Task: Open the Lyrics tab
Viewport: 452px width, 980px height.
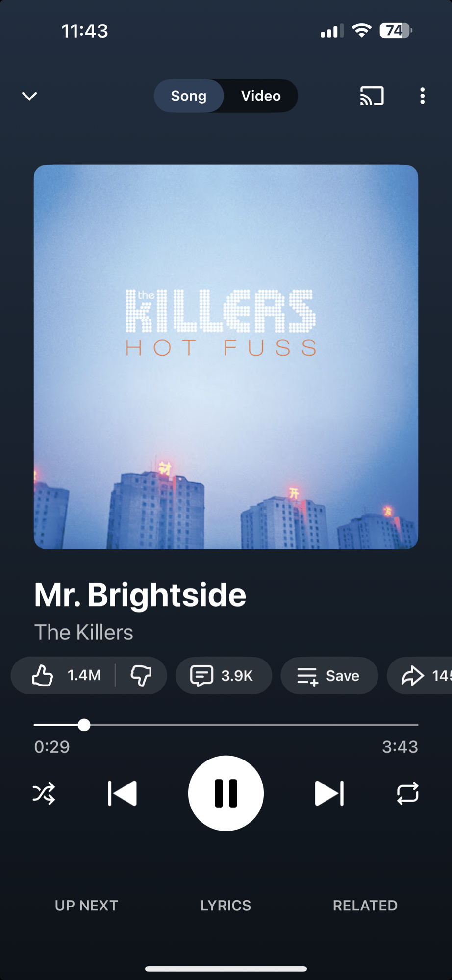Action: (226, 905)
